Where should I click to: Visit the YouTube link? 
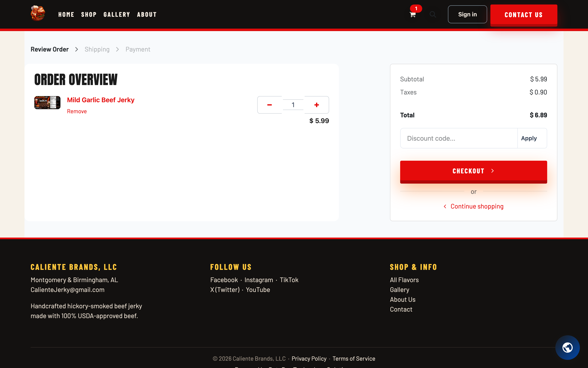[x=258, y=290]
